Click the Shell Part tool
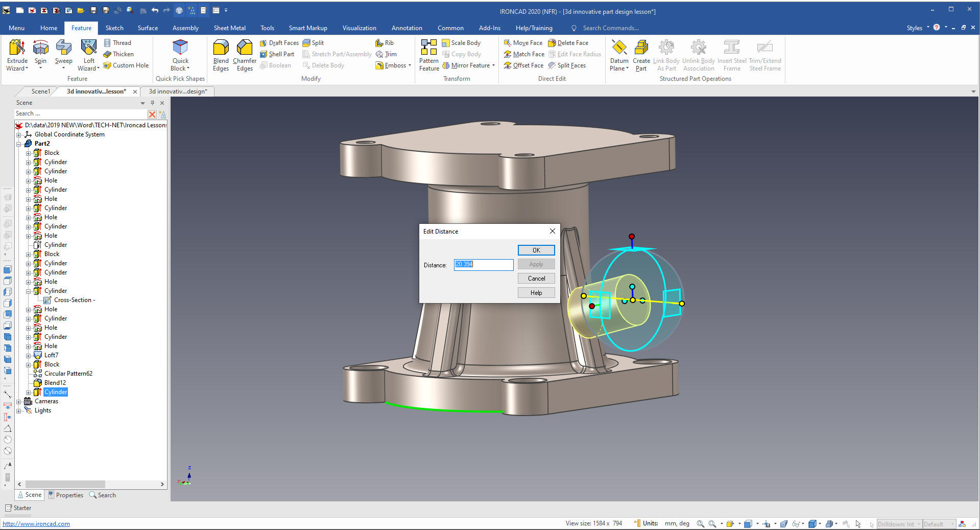This screenshot has width=980, height=530. coord(277,54)
